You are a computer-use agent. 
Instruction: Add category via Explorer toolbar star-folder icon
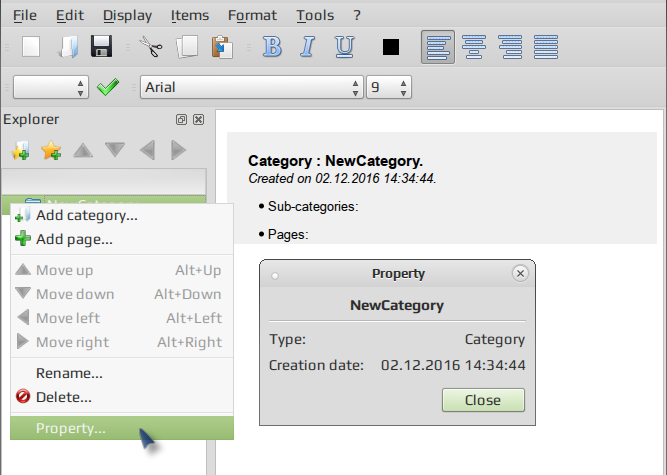pos(20,150)
